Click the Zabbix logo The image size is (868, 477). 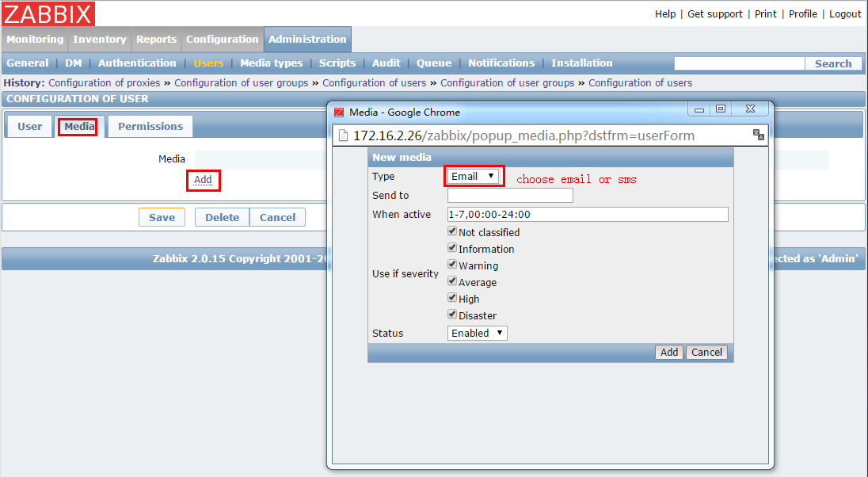point(48,13)
